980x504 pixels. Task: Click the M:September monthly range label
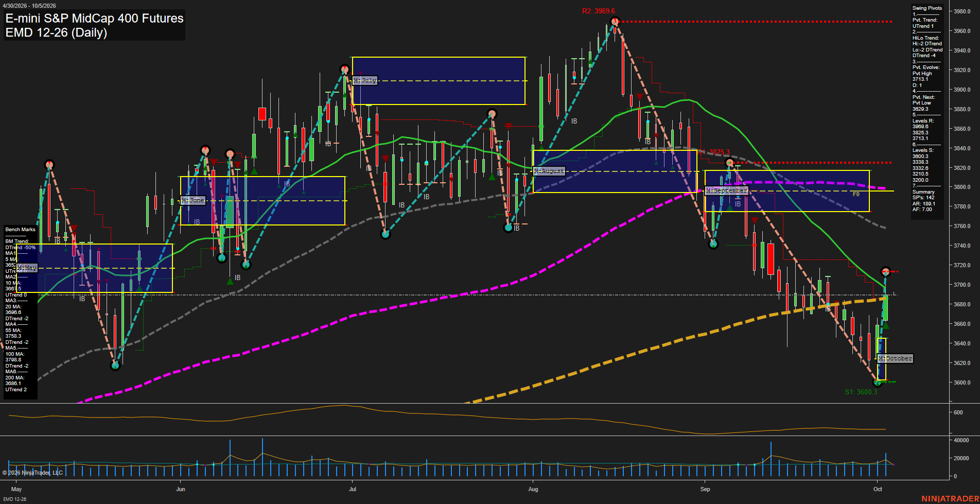pos(726,190)
